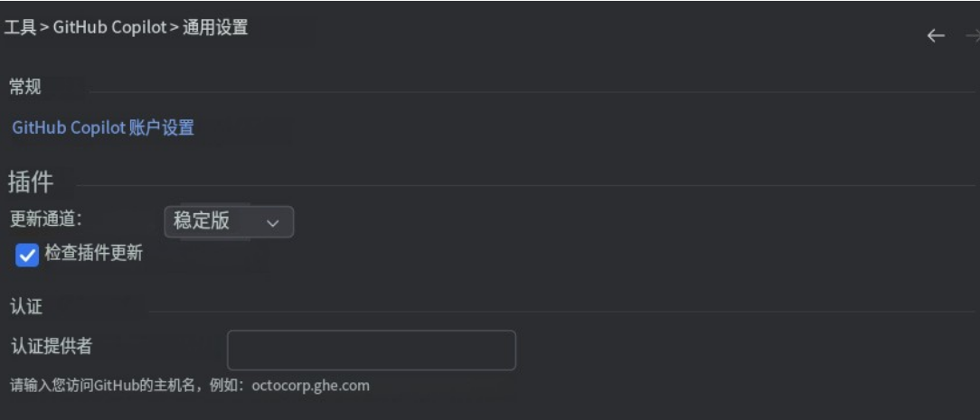Viewport: 980px width, 420px height.
Task: Click the chevron arrow on 更新通道 dropdown
Action: pos(273,222)
